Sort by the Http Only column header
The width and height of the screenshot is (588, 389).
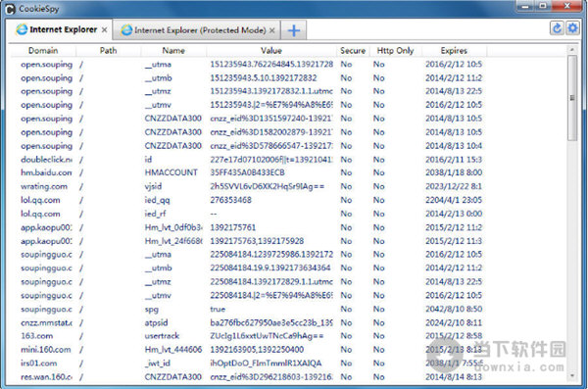395,51
